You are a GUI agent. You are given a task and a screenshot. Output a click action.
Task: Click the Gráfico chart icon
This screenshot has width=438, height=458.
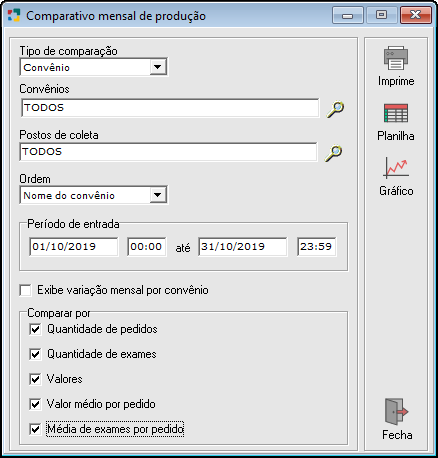coord(396,168)
